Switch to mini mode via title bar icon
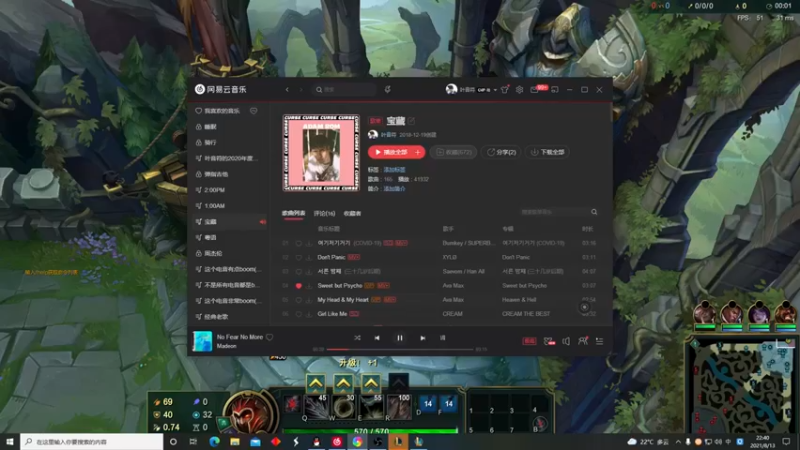The height and width of the screenshot is (450, 800). 555,90
